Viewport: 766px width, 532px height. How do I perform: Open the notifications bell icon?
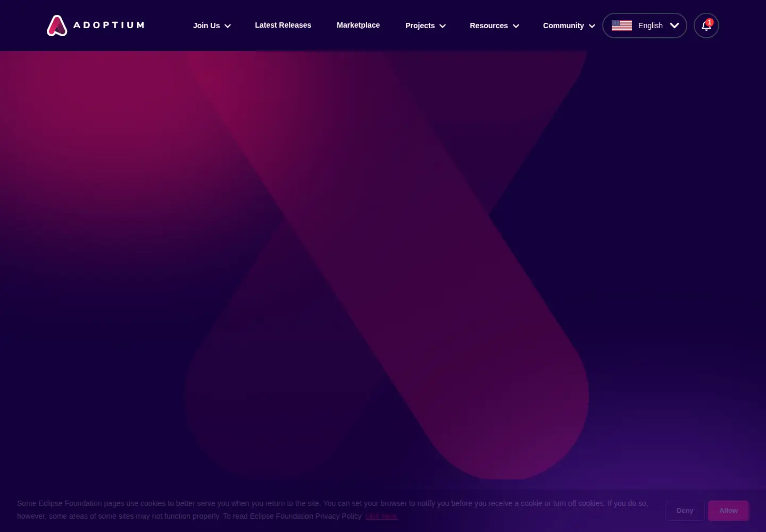click(706, 26)
